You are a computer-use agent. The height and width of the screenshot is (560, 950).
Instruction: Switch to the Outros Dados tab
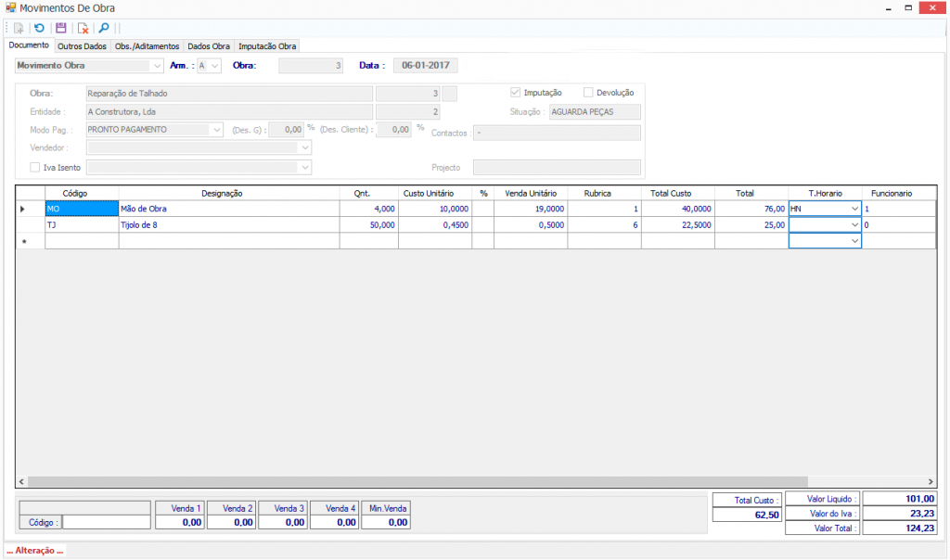[82, 46]
